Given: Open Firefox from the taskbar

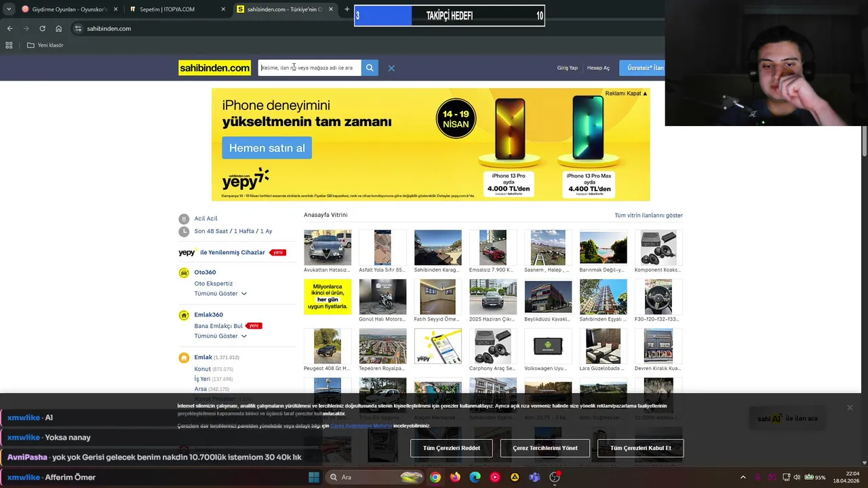Looking at the screenshot, I should 455,477.
